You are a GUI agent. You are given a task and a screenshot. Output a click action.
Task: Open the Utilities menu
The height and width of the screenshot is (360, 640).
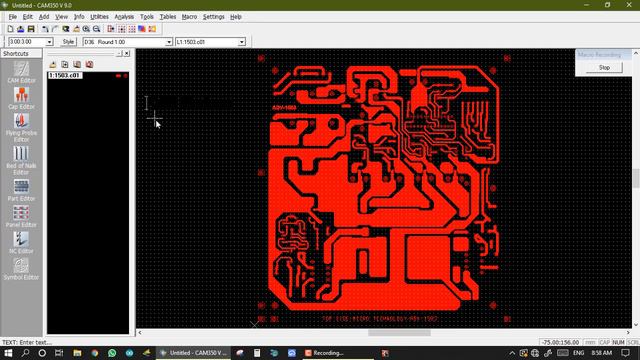[x=99, y=17]
